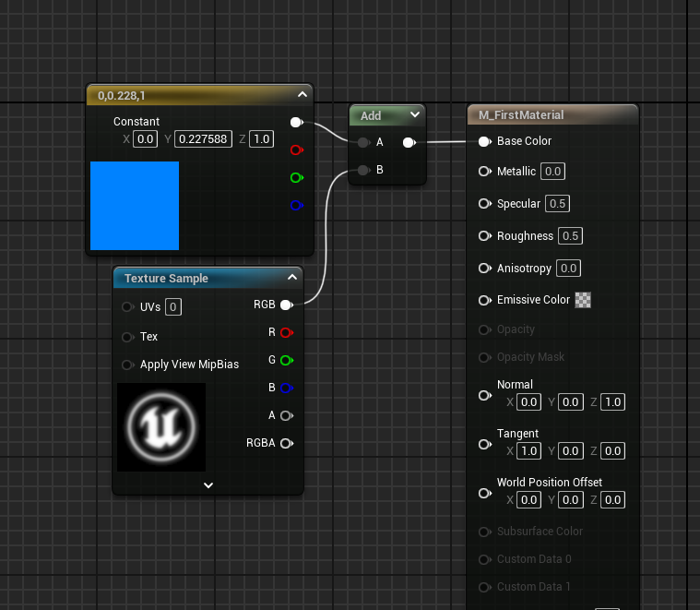This screenshot has width=700, height=610.
Task: Click the UVs input pin
Action: pyautogui.click(x=128, y=306)
